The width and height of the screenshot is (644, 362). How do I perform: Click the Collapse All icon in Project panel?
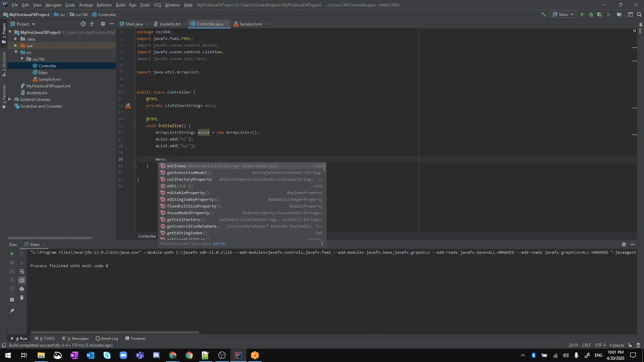(92, 24)
